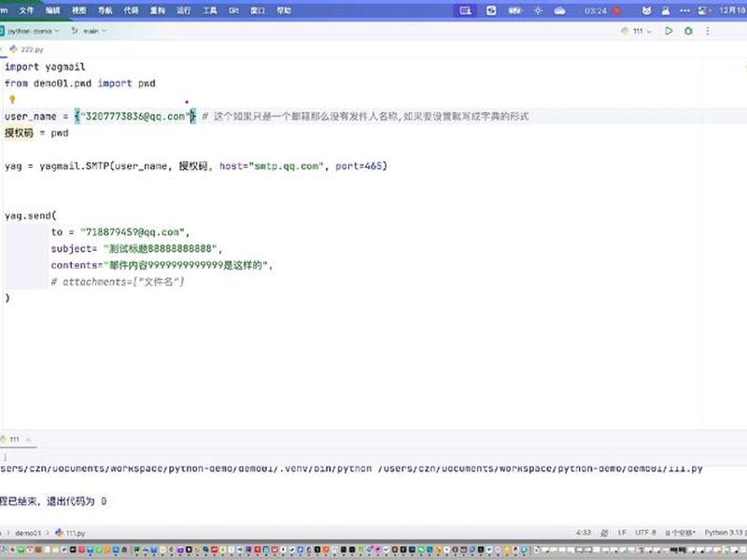Click the read-only lock icon in the status bar
This screenshot has width=747, height=560.
point(604,533)
